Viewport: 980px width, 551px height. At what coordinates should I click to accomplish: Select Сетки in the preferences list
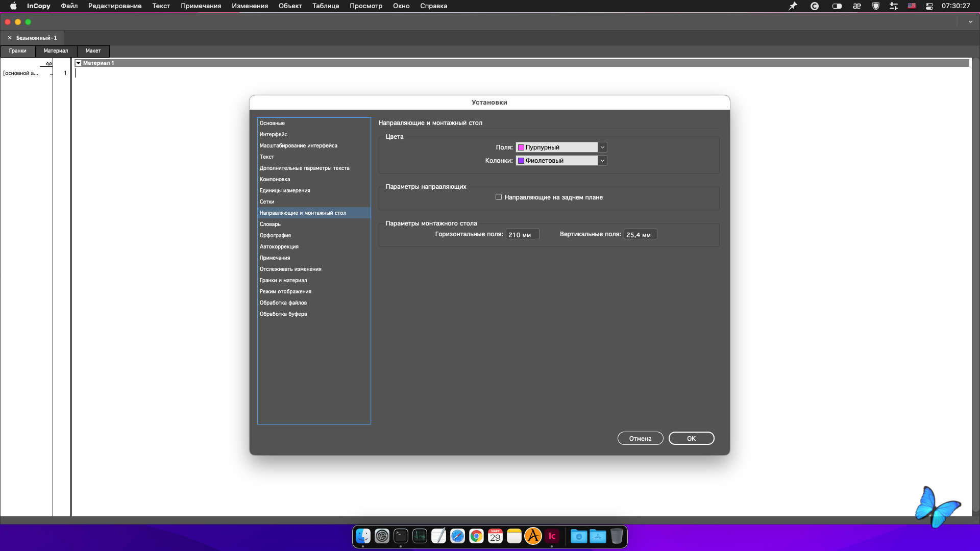pyautogui.click(x=267, y=202)
